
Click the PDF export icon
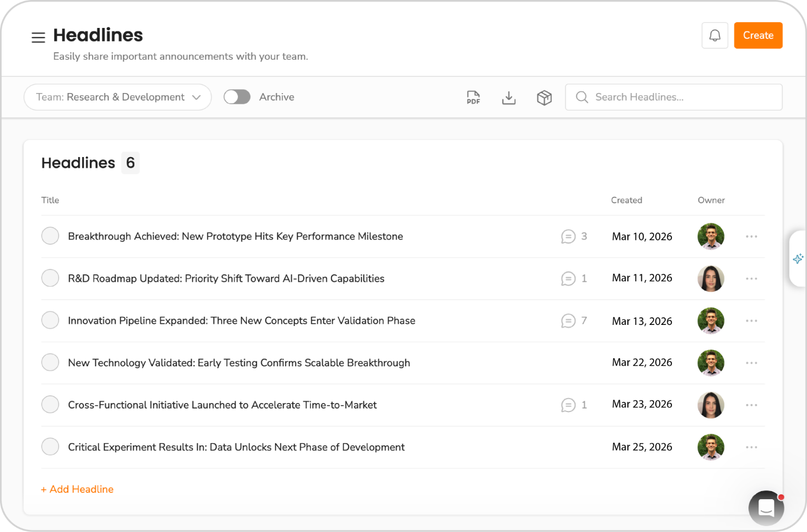point(473,97)
